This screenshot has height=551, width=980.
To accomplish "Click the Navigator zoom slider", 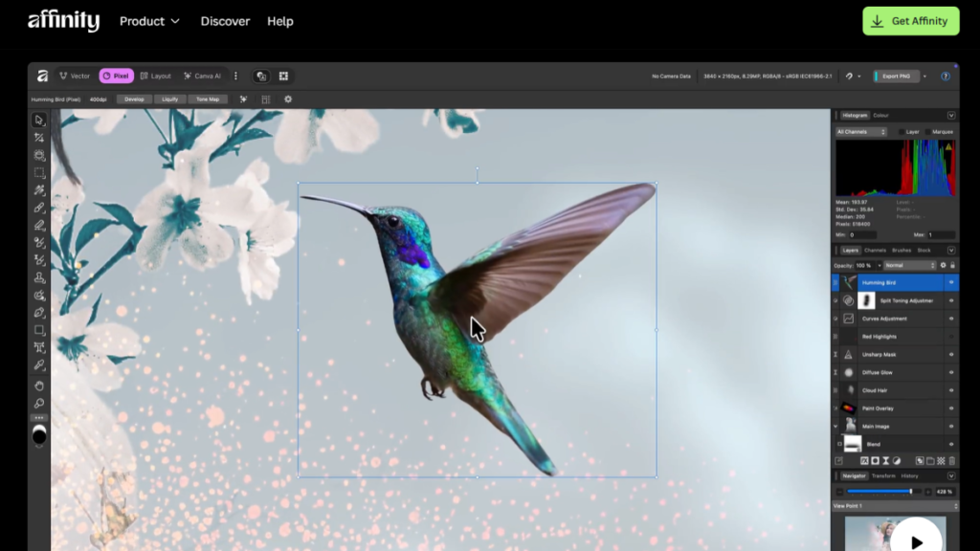I will [879, 492].
